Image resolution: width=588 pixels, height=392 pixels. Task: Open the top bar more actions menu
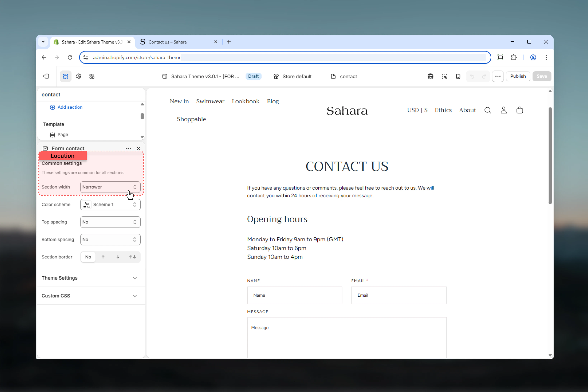[498, 76]
